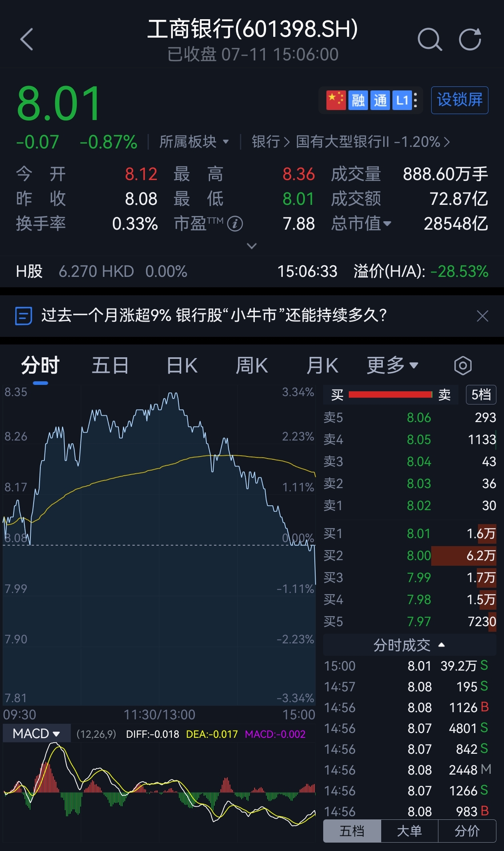This screenshot has width=504, height=851.
Task: Switch to the 日K tab
Action: tap(182, 365)
